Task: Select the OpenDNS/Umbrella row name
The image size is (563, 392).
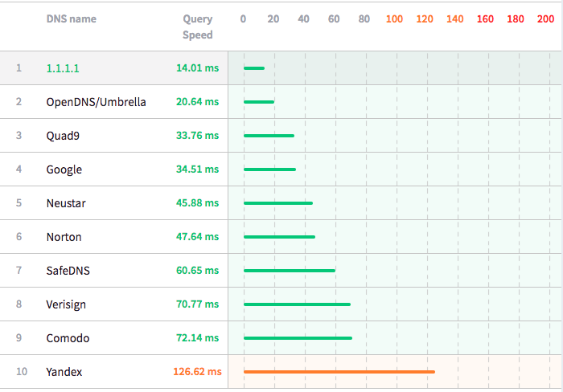Action: [x=96, y=102]
